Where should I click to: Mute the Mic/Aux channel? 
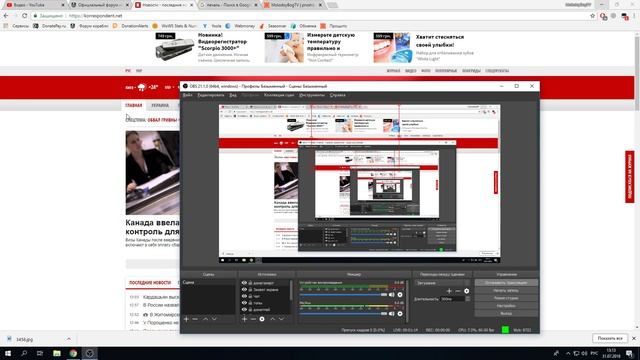pyautogui.click(x=392, y=313)
